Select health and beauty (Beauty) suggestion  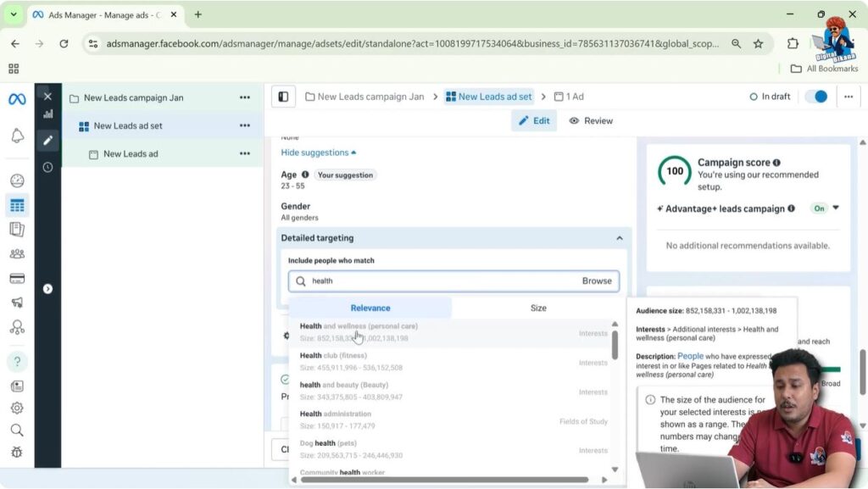coord(448,391)
